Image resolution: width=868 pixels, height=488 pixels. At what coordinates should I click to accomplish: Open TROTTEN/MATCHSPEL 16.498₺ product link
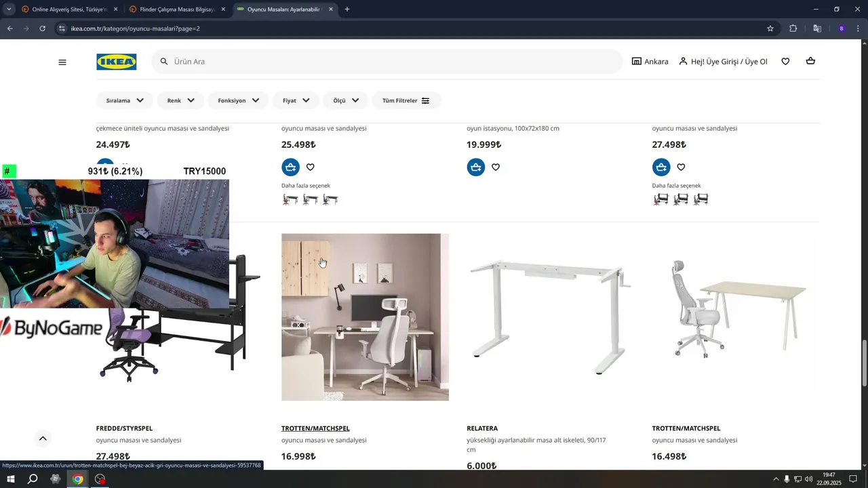click(686, 428)
